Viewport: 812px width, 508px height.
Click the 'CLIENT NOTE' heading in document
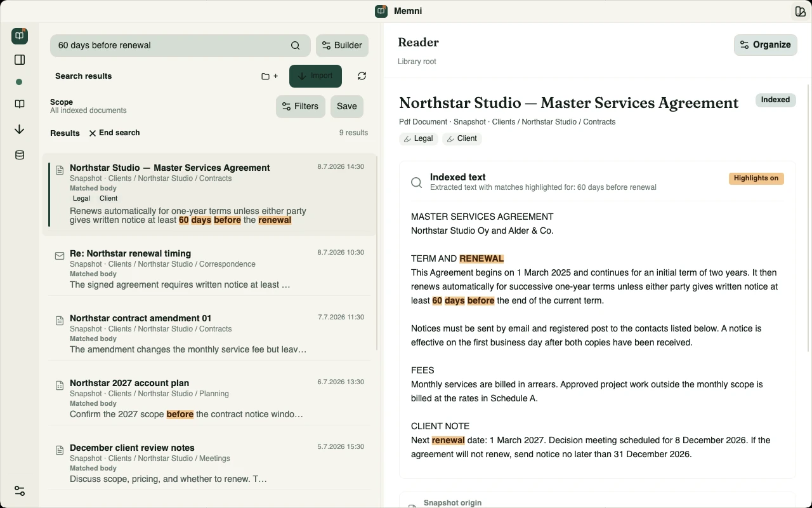coord(440,426)
